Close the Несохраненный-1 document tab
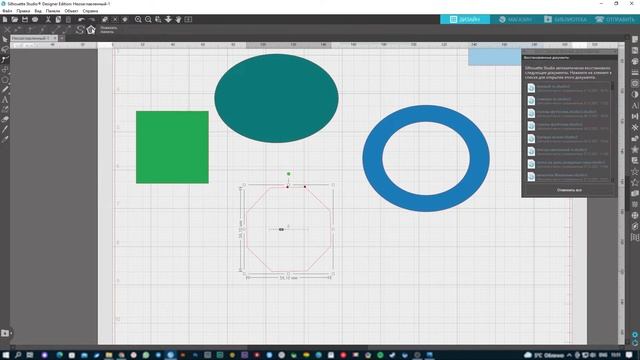 pos(55,38)
